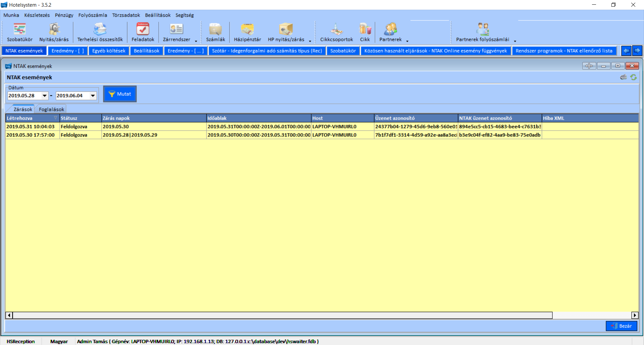Open the Zárrendszer card icon

(176, 32)
